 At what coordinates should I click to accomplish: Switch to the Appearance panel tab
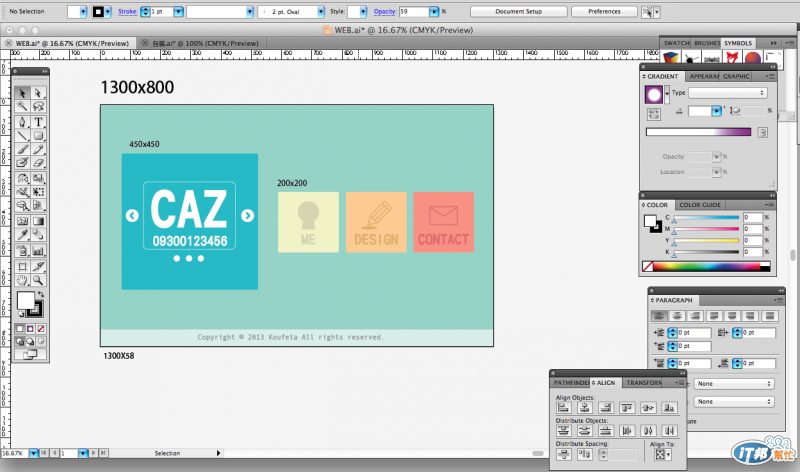703,77
